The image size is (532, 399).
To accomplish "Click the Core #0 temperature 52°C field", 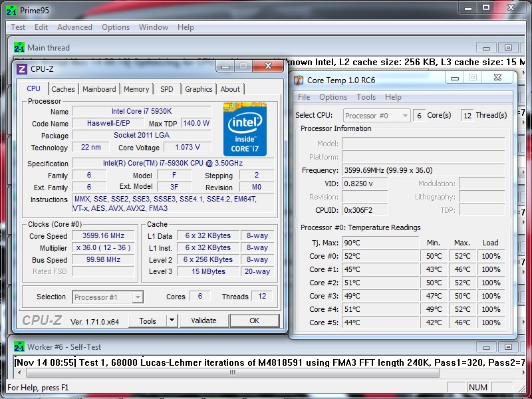I will [x=380, y=256].
